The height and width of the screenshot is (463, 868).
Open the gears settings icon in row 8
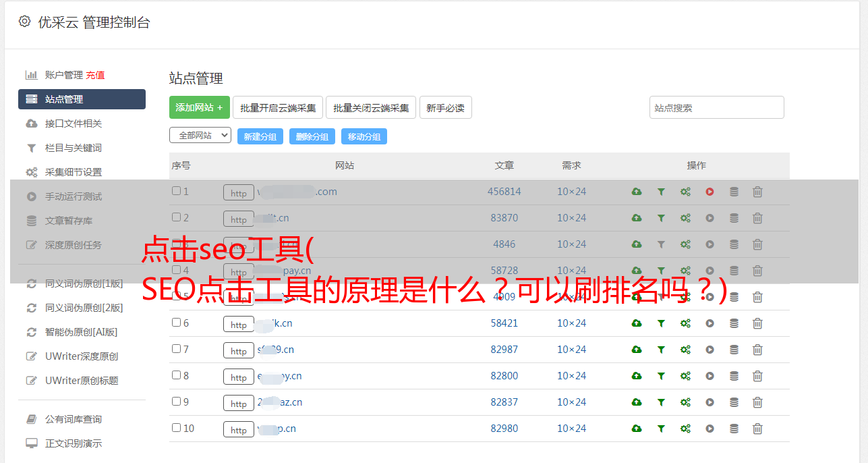click(x=685, y=376)
